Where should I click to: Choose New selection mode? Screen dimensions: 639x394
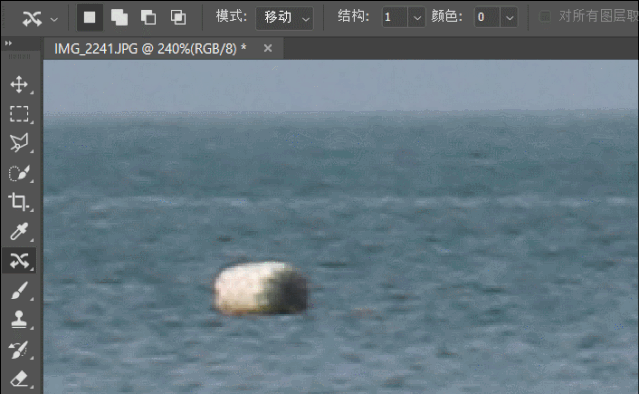click(x=90, y=18)
